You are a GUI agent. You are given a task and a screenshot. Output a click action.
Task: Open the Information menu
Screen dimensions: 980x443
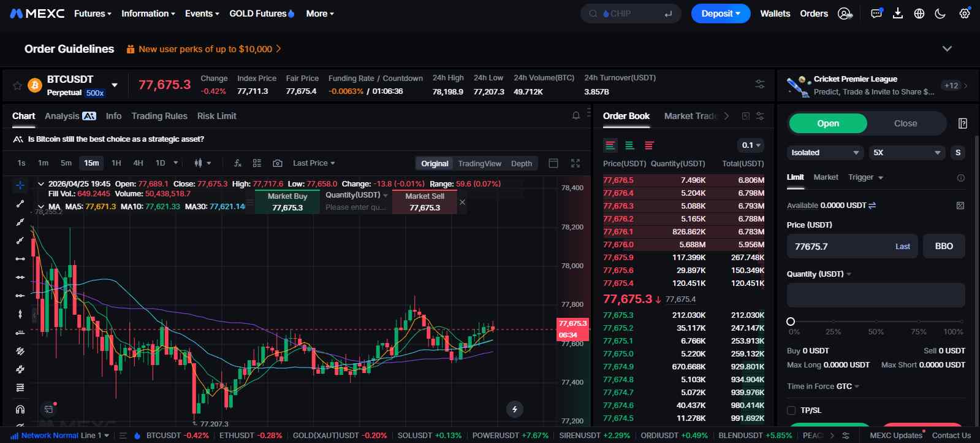pyautogui.click(x=148, y=13)
